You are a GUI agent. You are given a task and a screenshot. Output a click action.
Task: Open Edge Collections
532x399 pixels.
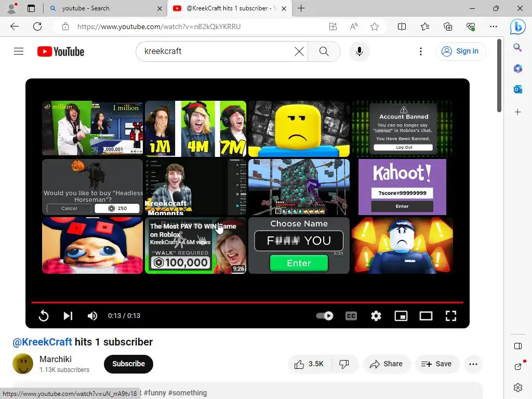448,26
